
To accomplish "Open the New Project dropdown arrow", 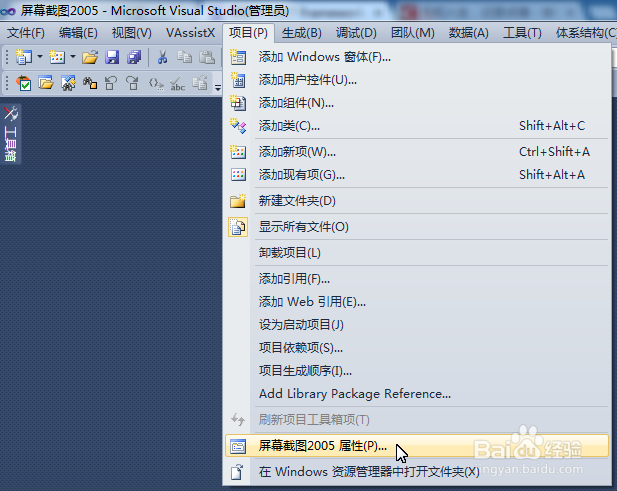I will (x=40, y=57).
